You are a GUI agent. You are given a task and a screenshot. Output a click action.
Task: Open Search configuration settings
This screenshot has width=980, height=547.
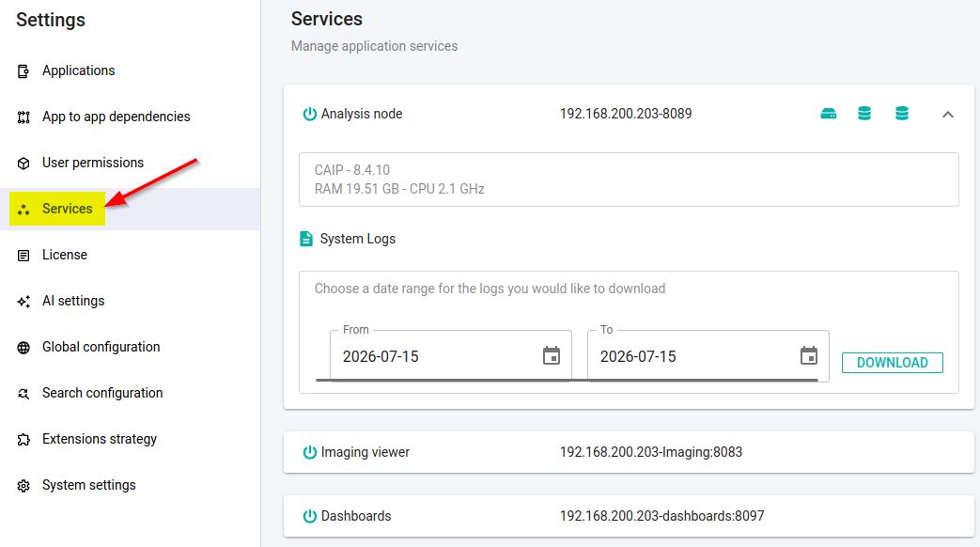(130, 393)
